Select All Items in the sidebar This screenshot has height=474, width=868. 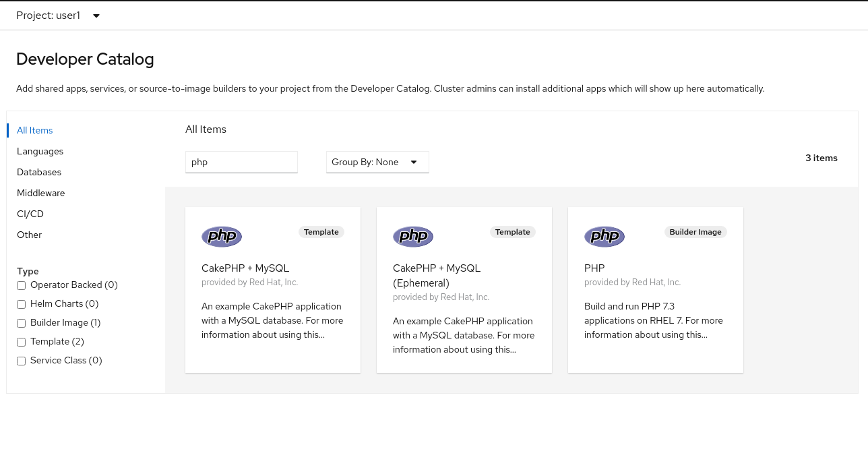tap(34, 130)
